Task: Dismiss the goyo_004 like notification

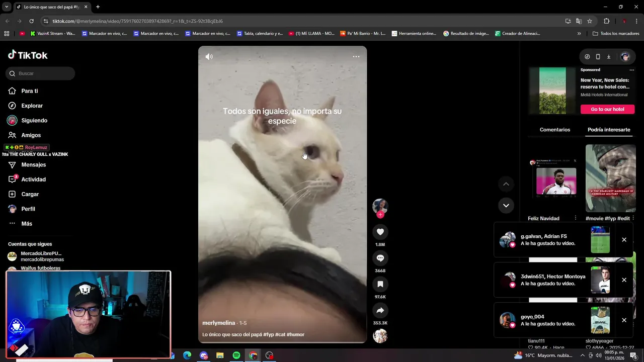Action: (624, 320)
